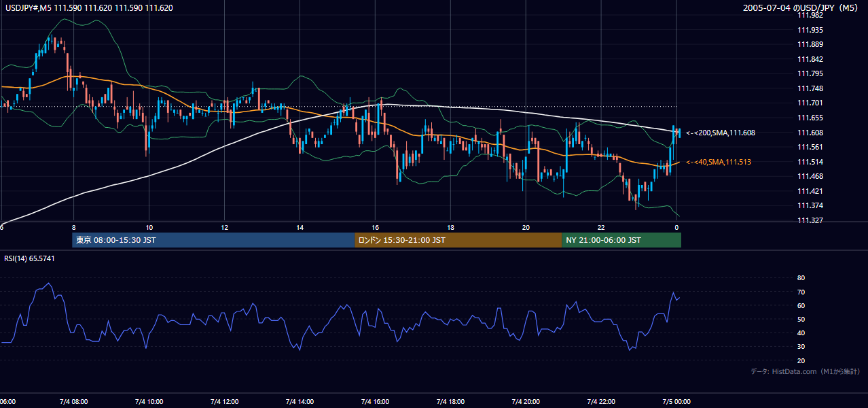
Task: Click the bottom date label 7/4 22:00
Action: point(601,402)
